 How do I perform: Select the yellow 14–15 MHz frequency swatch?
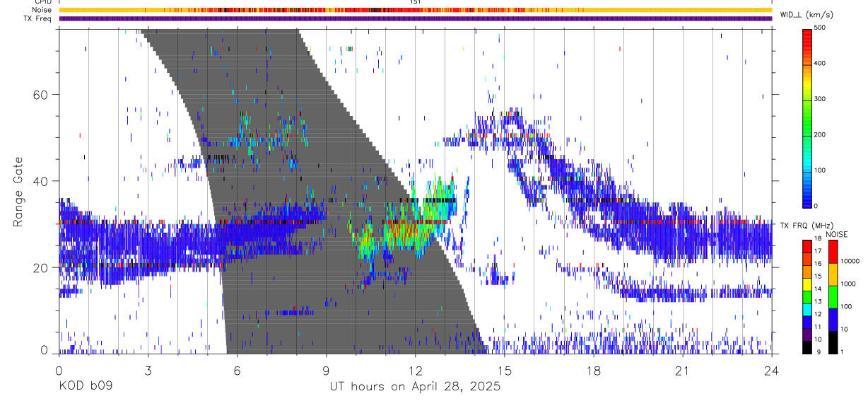807,284
